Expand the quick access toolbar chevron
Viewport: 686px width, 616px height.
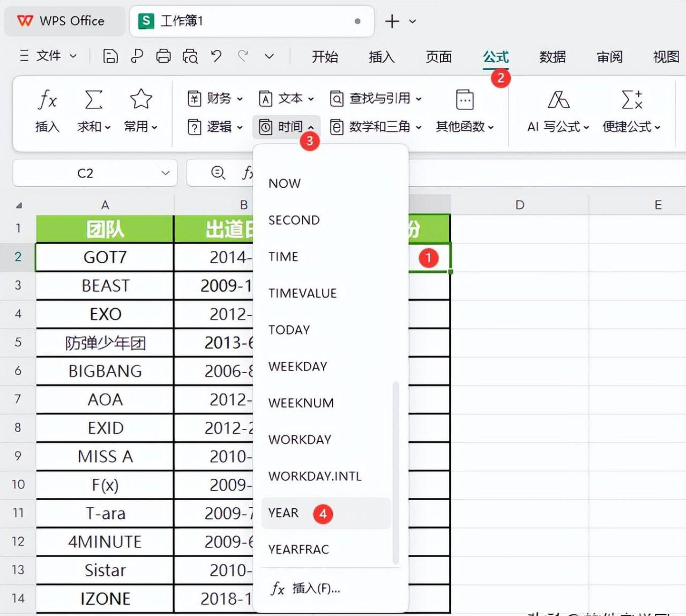pos(270,56)
